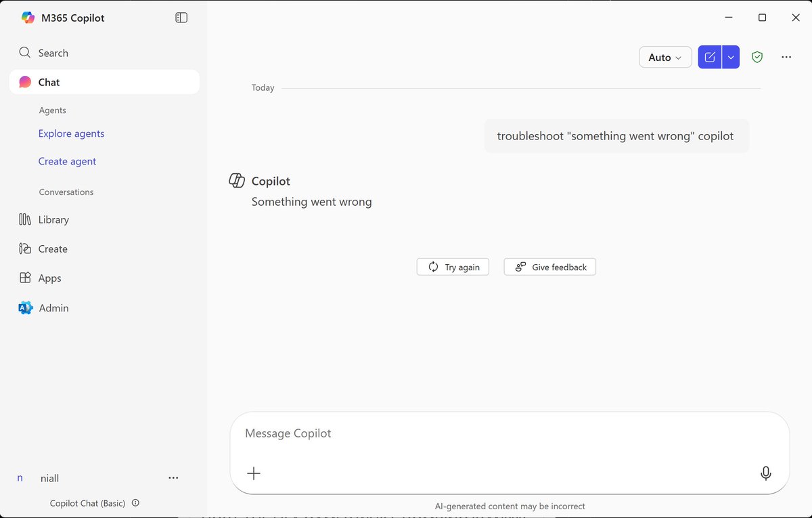This screenshot has width=812, height=518.
Task: Click the user message about troubleshooting copilot
Action: (616, 136)
